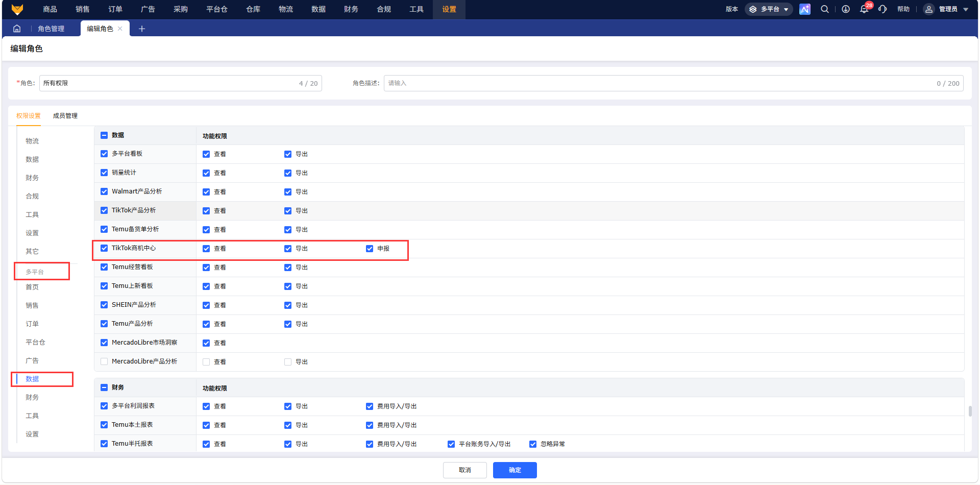Click the Temu上新看板 row label
The height and width of the screenshot is (485, 980).
(x=132, y=286)
